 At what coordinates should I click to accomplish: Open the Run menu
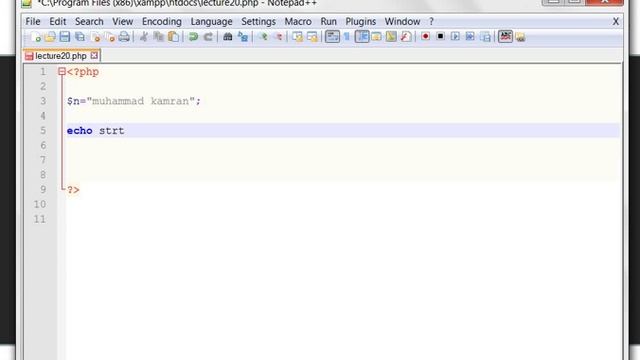(329, 21)
